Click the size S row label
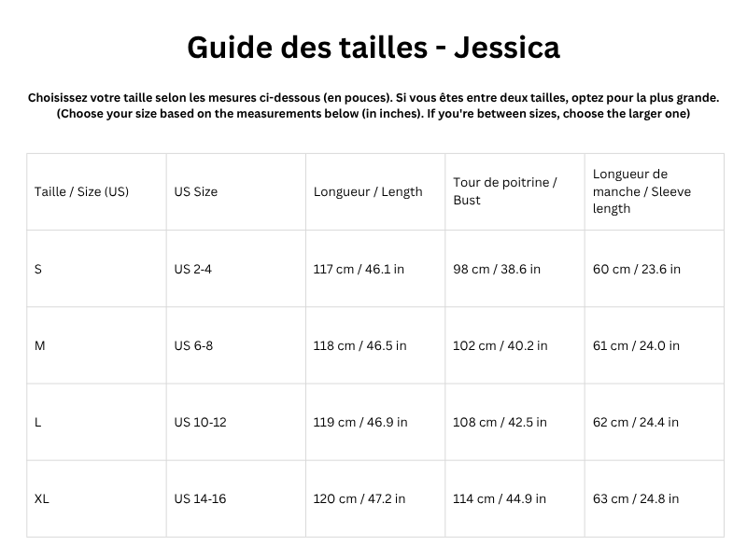747x560 pixels. click(38, 269)
